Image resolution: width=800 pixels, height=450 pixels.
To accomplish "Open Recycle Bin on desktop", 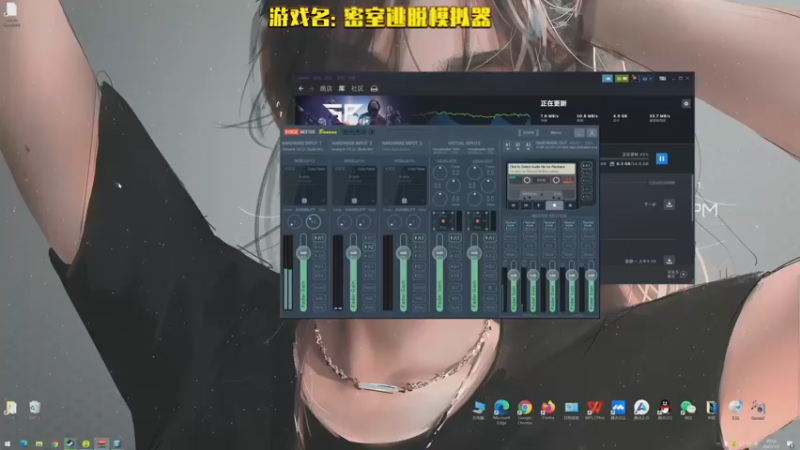I will (34, 410).
